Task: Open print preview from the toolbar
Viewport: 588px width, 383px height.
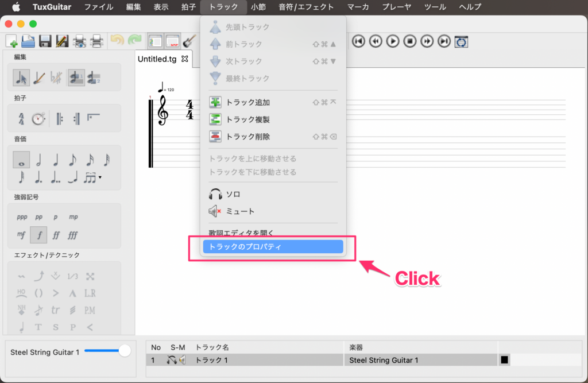Action: pyautogui.click(x=79, y=41)
